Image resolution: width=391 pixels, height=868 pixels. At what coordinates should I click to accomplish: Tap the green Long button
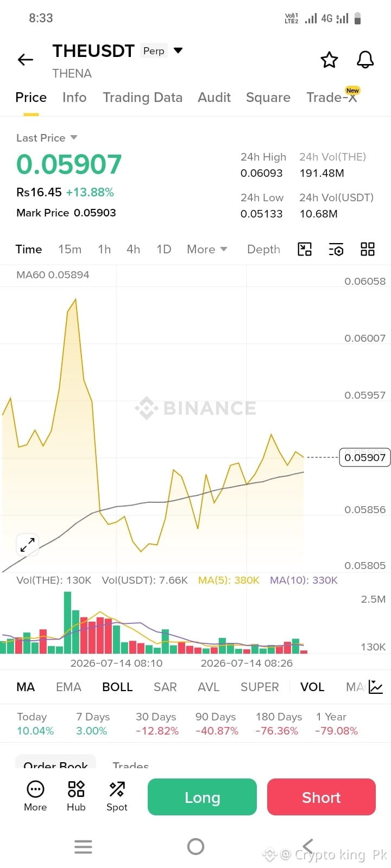point(202,797)
